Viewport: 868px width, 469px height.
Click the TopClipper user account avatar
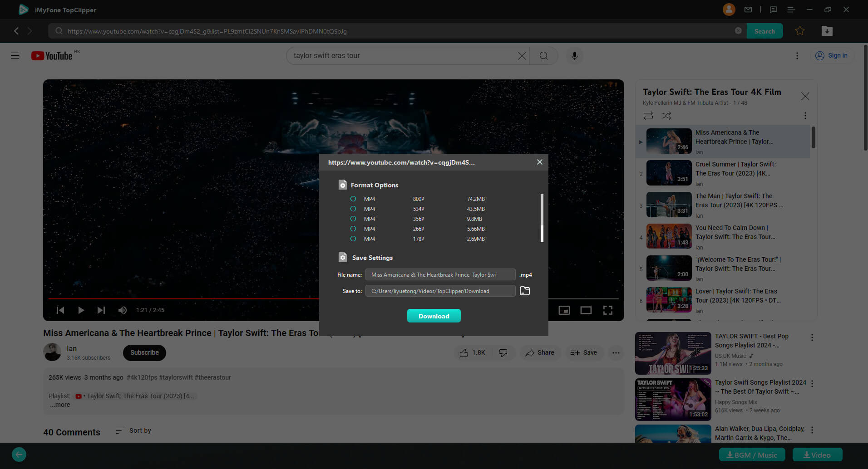click(x=729, y=10)
